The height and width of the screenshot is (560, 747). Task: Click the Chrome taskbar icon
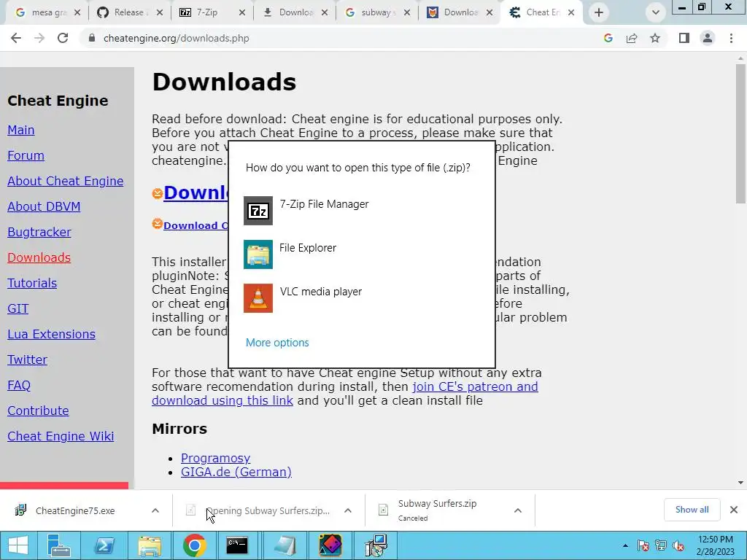pos(194,545)
